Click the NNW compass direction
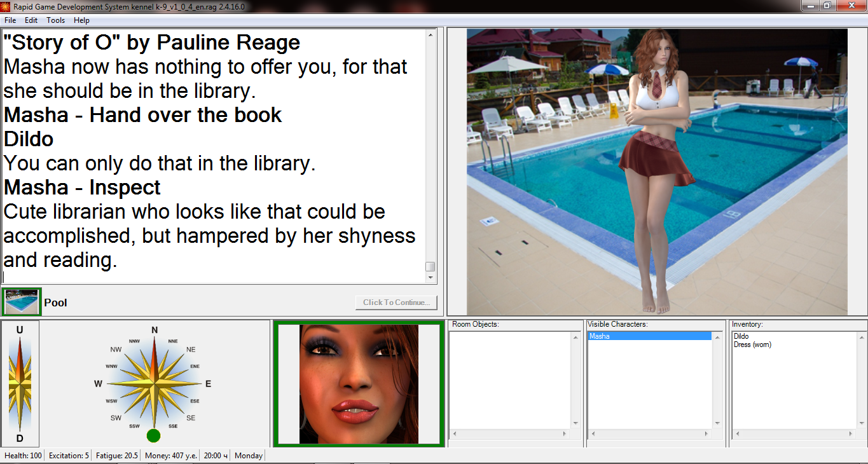This screenshot has height=464, width=868. point(135,341)
